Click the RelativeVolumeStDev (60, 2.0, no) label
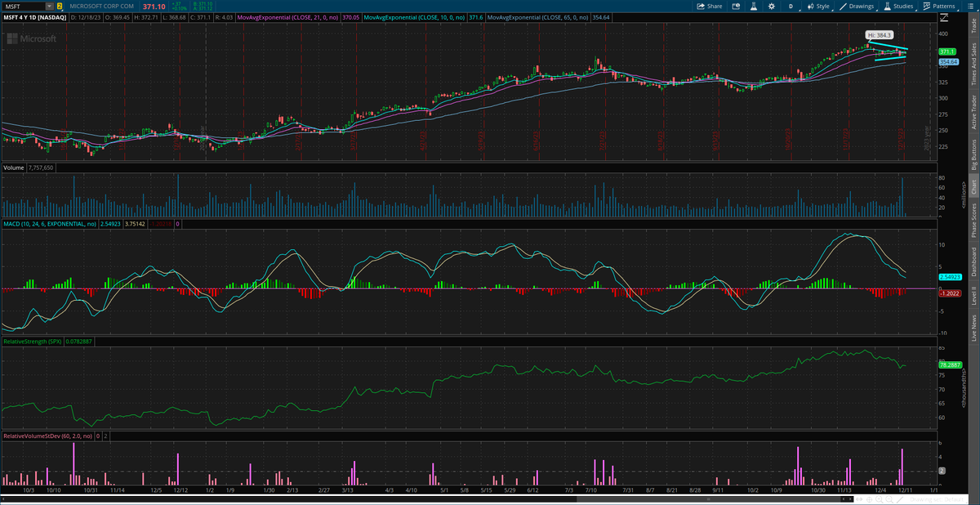This screenshot has width=980, height=505. [x=48, y=436]
